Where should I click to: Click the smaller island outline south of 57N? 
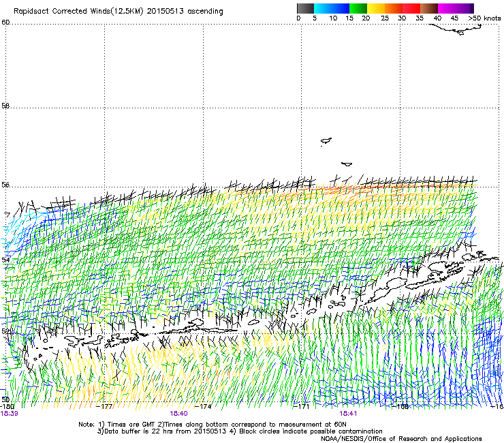pos(347,164)
